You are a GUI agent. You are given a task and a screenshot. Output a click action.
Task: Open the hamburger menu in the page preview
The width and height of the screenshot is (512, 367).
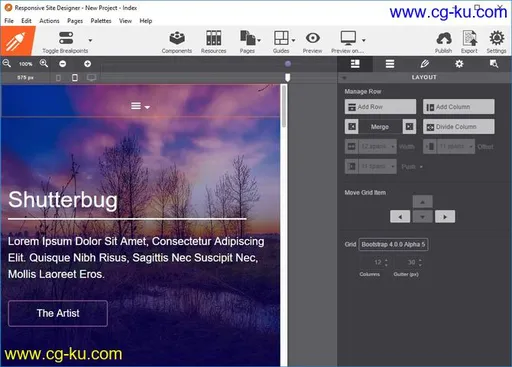(x=140, y=106)
